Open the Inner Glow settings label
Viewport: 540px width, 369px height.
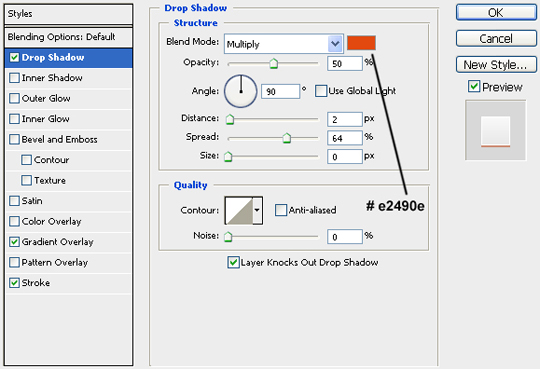pos(45,119)
